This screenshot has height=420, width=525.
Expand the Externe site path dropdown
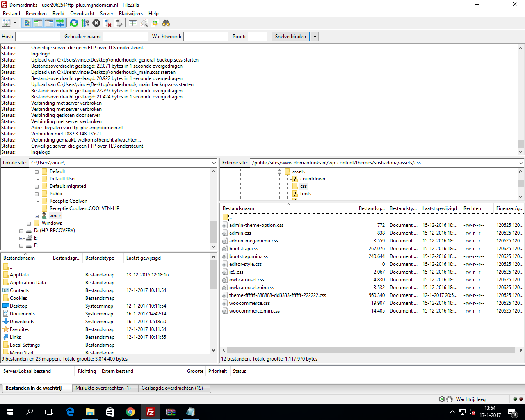[x=521, y=163]
